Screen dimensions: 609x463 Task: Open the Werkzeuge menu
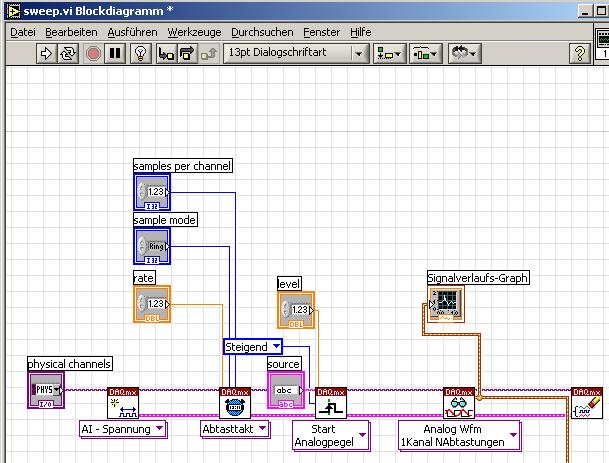tap(194, 32)
